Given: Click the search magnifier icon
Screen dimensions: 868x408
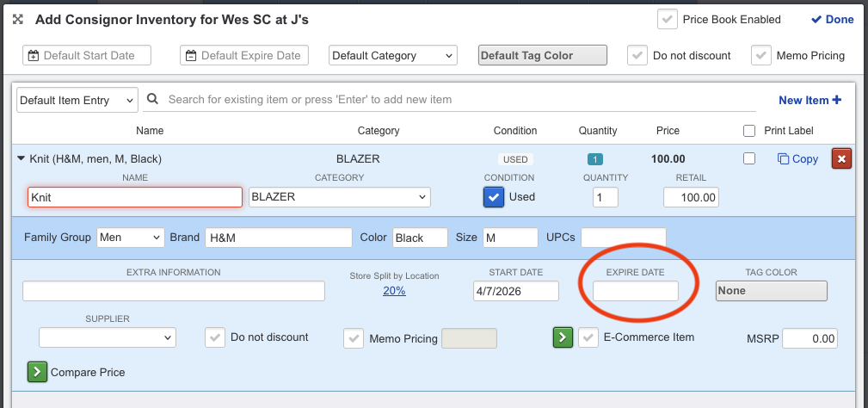Looking at the screenshot, I should coord(152,100).
